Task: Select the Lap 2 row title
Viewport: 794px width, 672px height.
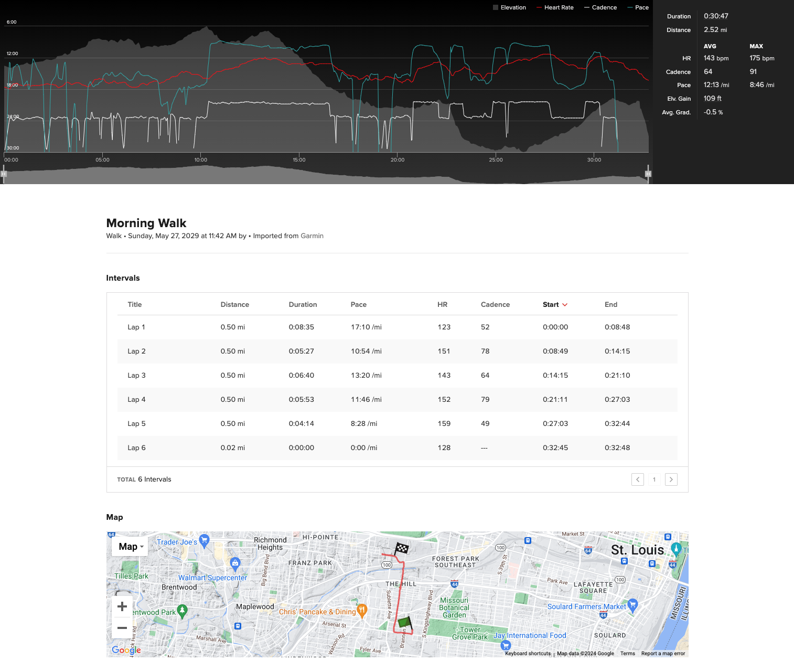Action: [x=136, y=351]
